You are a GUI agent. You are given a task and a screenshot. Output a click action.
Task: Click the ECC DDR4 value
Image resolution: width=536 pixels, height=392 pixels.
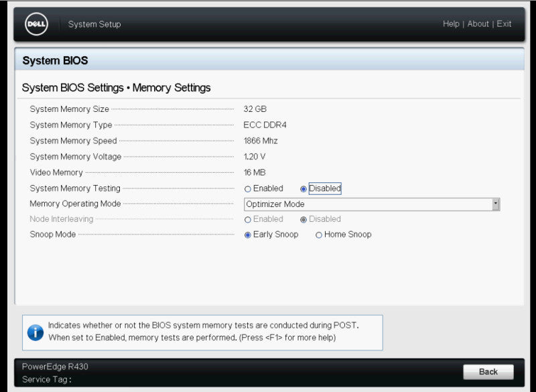(x=265, y=125)
